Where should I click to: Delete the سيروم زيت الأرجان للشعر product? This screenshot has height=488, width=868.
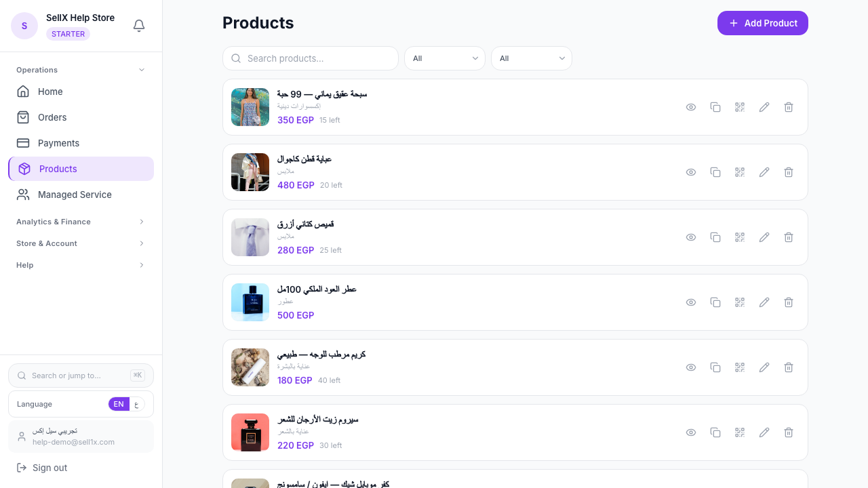(x=789, y=432)
